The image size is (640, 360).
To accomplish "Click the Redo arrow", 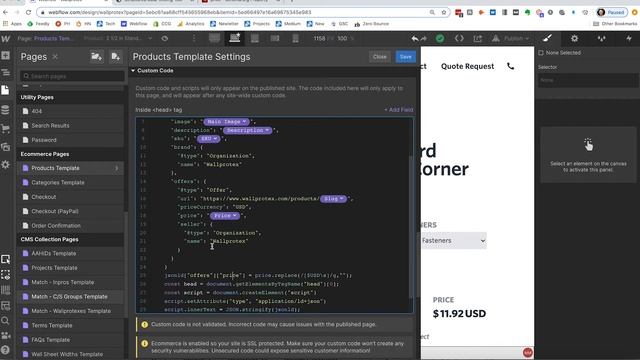I will point(424,39).
